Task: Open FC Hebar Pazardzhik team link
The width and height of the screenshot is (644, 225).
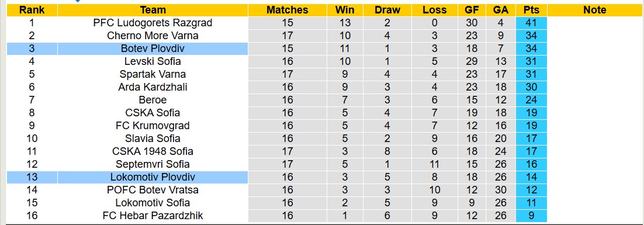Action: click(153, 216)
